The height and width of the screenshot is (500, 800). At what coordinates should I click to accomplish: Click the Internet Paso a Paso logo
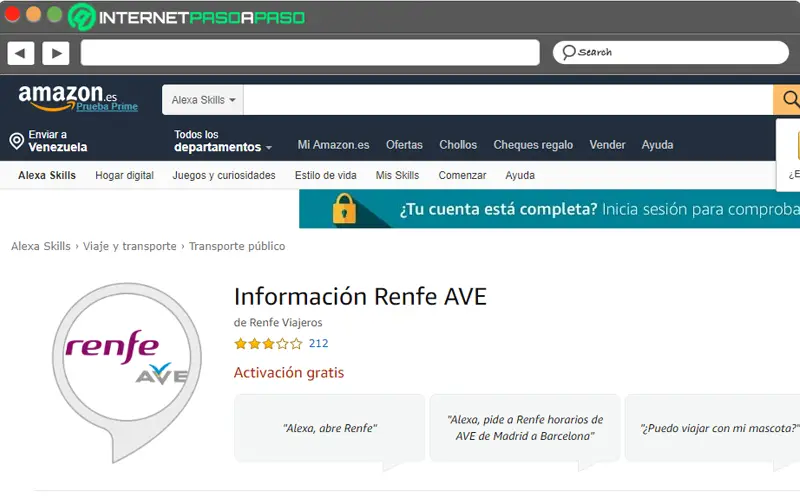point(187,17)
